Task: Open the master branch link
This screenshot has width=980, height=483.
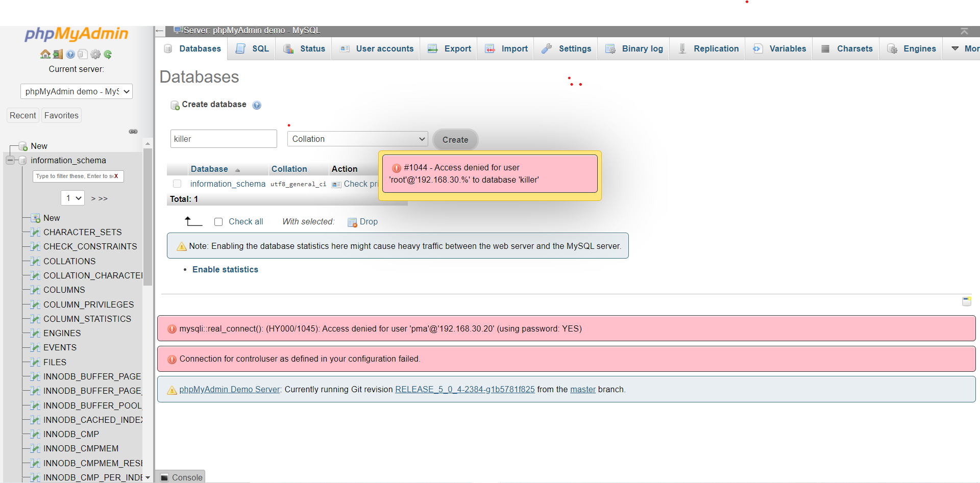Action: click(583, 389)
